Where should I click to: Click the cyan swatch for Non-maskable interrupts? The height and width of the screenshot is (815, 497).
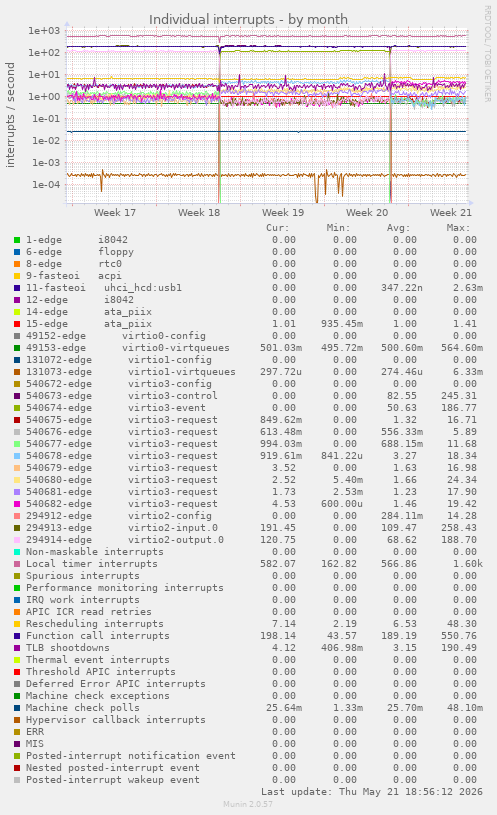tap(17, 552)
